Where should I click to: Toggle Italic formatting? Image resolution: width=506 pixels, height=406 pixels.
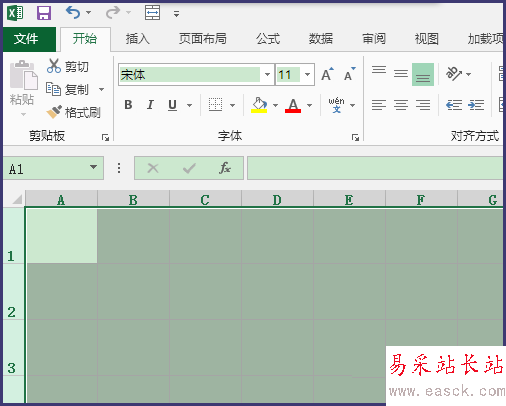pos(150,105)
